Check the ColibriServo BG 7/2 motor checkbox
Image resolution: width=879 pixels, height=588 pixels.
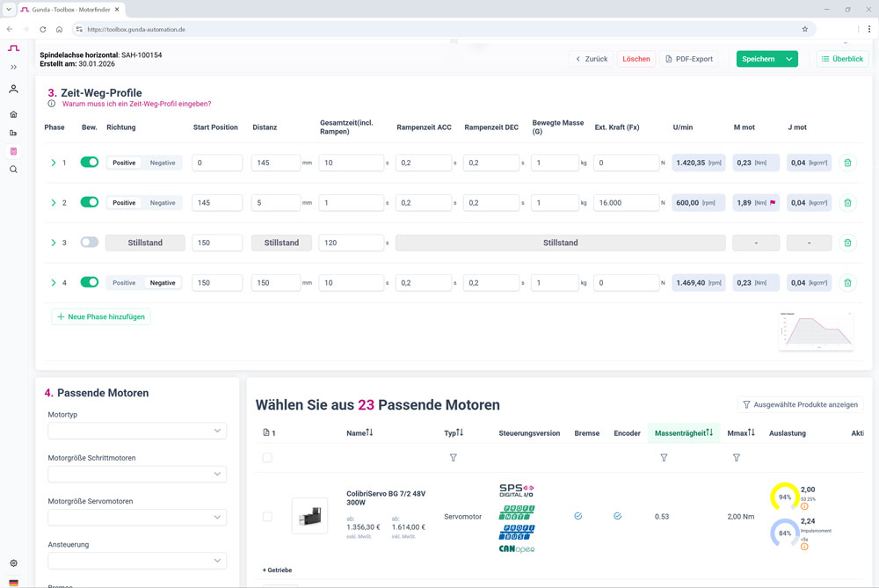click(267, 517)
